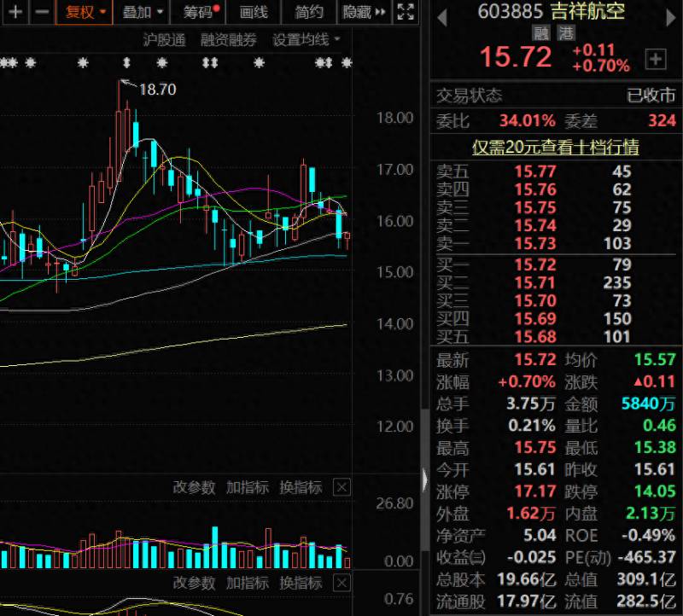This screenshot has height=616, width=683.
Task: Toggle fullscreen chart view icon
Action: click(406, 12)
